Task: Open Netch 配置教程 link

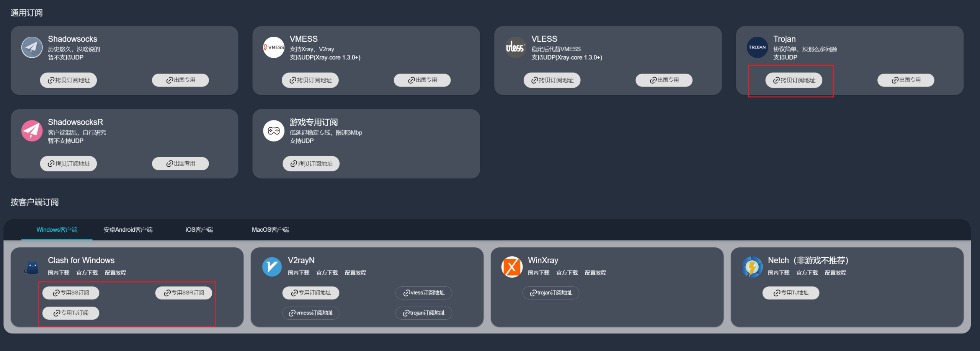Action: click(835, 273)
